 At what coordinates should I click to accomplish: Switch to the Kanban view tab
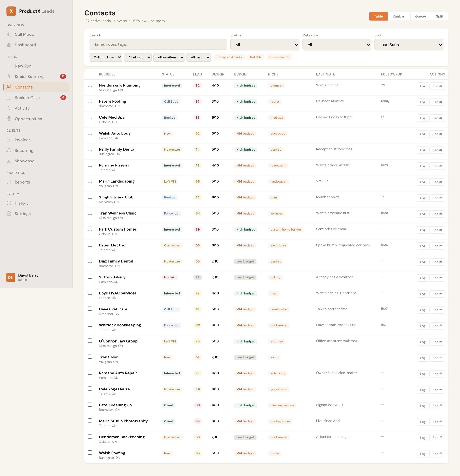[x=399, y=16]
